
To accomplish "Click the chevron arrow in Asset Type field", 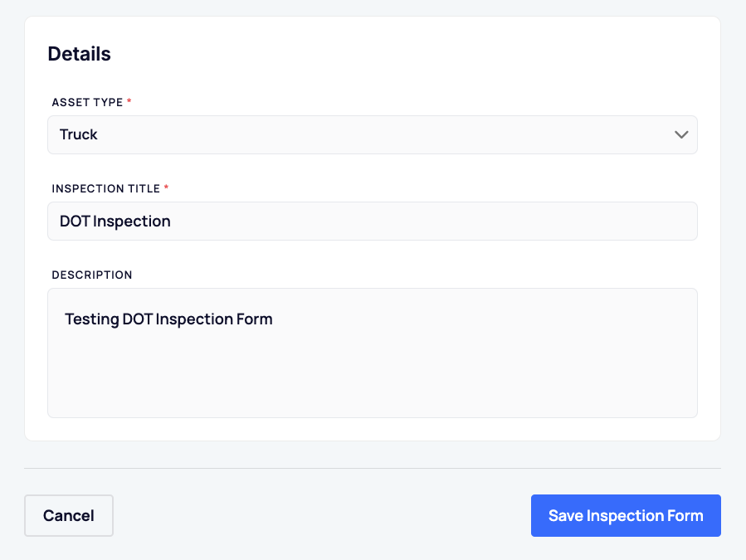I will click(x=681, y=134).
